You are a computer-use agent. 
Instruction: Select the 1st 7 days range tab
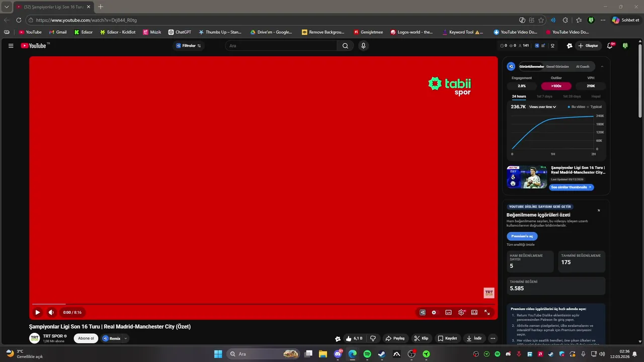pos(544,96)
